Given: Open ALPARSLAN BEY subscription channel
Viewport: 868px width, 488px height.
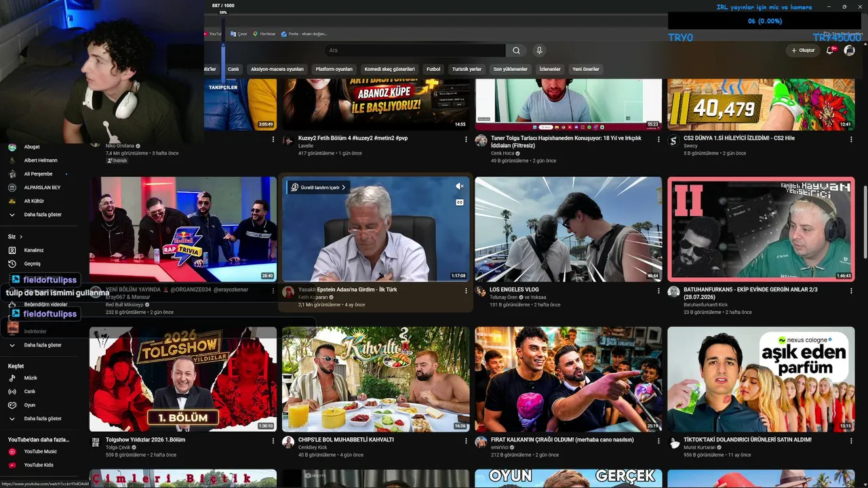Looking at the screenshot, I should (x=42, y=187).
